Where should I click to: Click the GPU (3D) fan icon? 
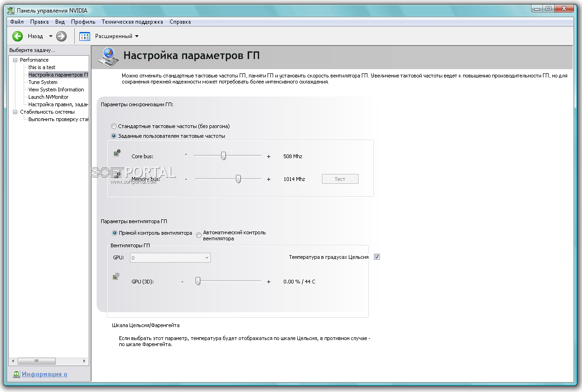(x=117, y=276)
